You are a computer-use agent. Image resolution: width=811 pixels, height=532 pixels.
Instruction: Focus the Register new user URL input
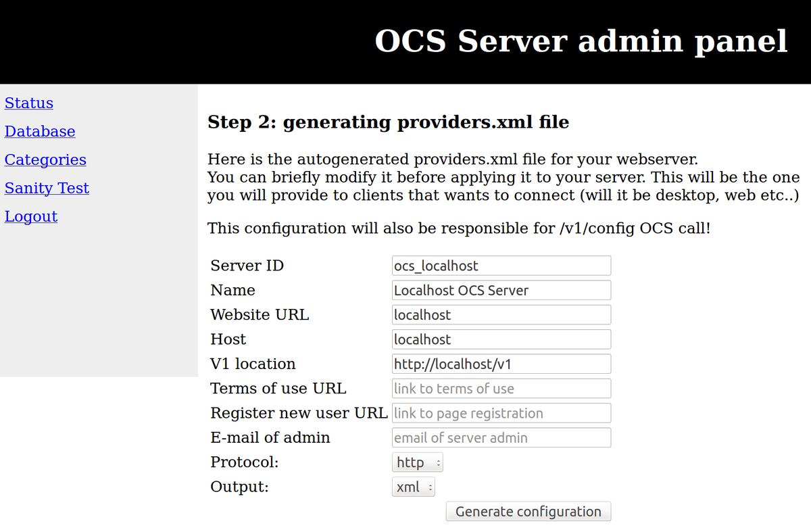pos(501,413)
